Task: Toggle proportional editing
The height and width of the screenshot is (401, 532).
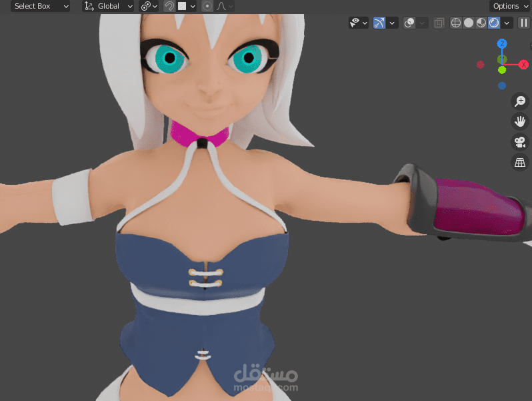Action: point(207,6)
